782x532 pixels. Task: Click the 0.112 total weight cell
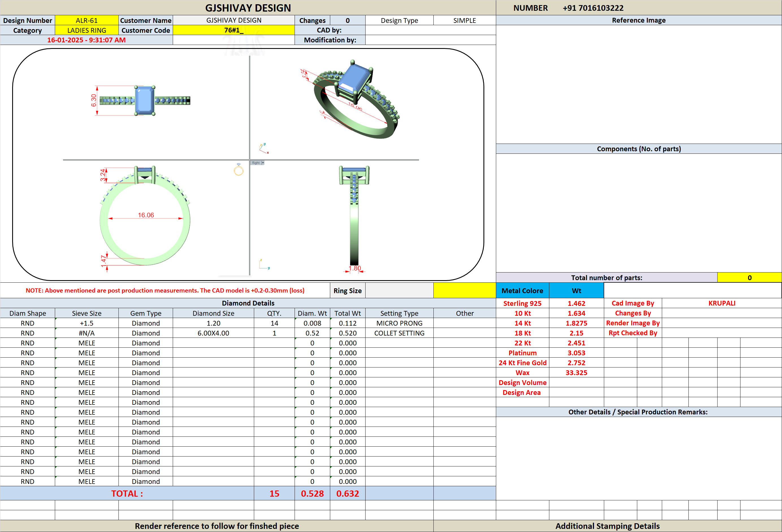[347, 323]
